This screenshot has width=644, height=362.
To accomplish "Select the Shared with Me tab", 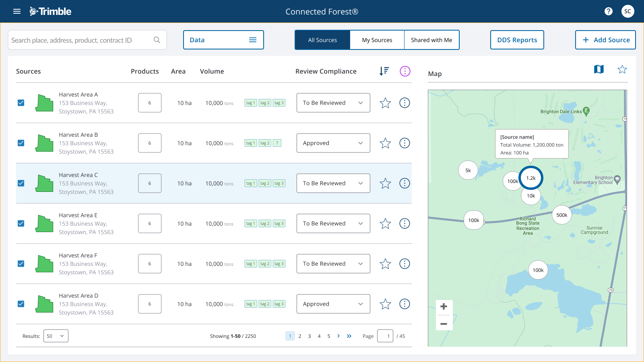I will (x=431, y=40).
